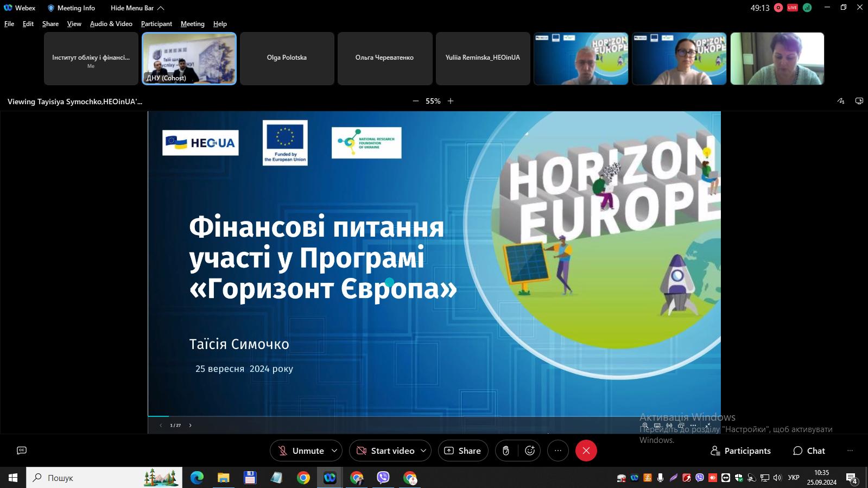The image size is (868, 488).
Task: Open the Edit menu
Action: coord(28,24)
